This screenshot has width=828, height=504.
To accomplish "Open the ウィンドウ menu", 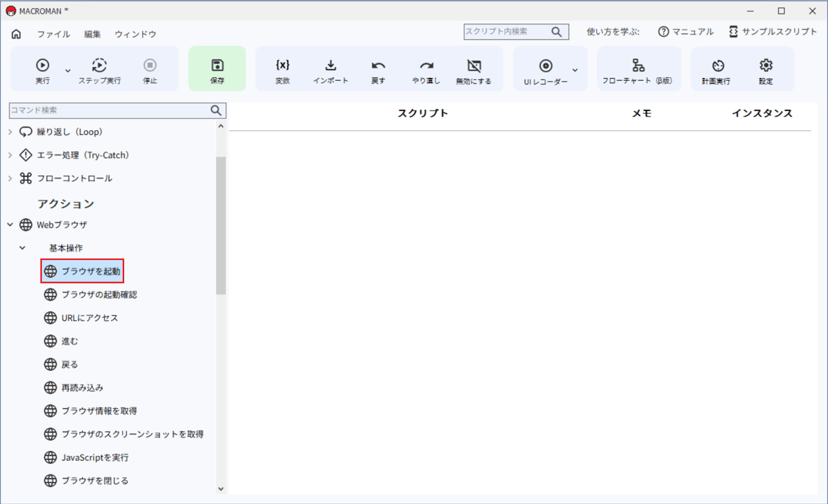I will (x=135, y=34).
